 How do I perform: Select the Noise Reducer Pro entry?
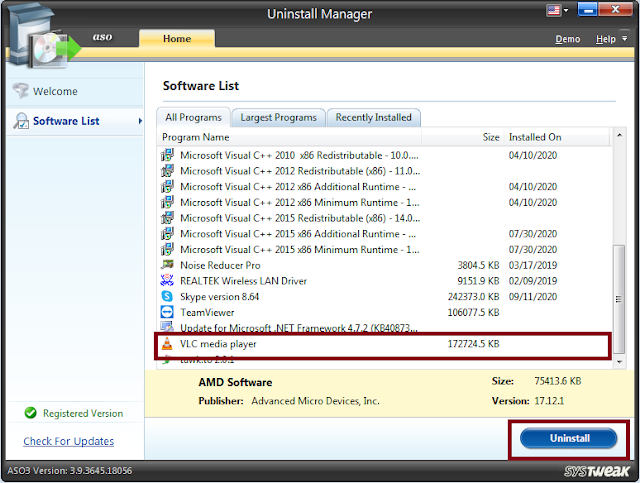[384, 265]
